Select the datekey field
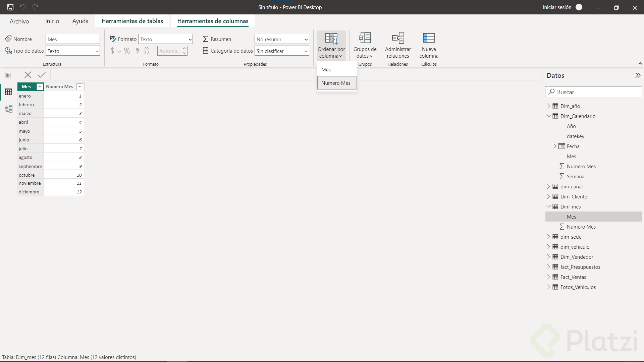The image size is (644, 362). pos(576,136)
